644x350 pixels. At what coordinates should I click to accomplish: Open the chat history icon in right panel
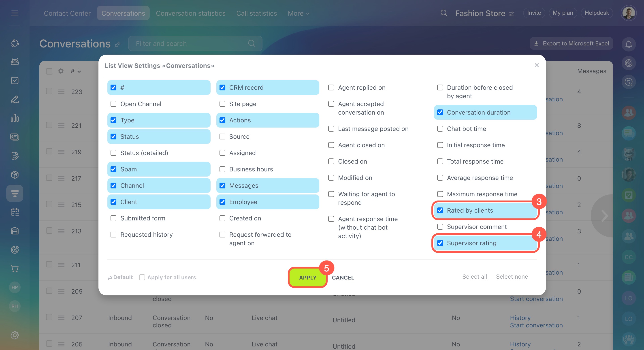tap(629, 82)
